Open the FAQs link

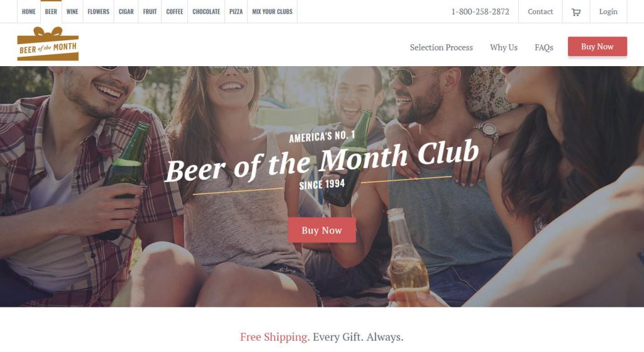[x=544, y=47]
